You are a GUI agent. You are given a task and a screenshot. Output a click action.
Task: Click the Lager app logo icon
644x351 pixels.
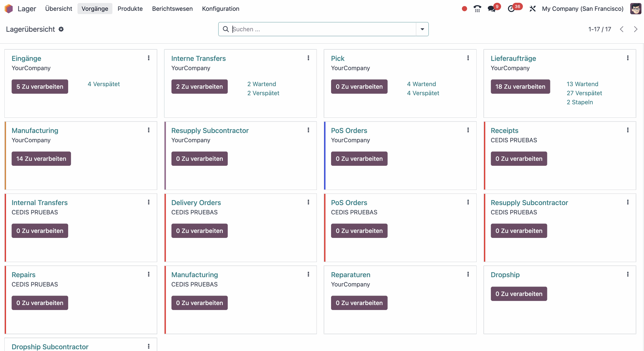(x=9, y=9)
